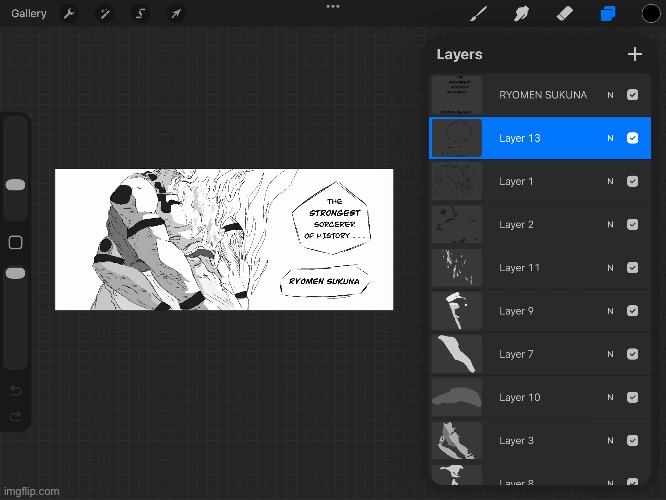The image size is (666, 500).
Task: Hide Layer 13 using its checkbox
Action: click(x=632, y=138)
